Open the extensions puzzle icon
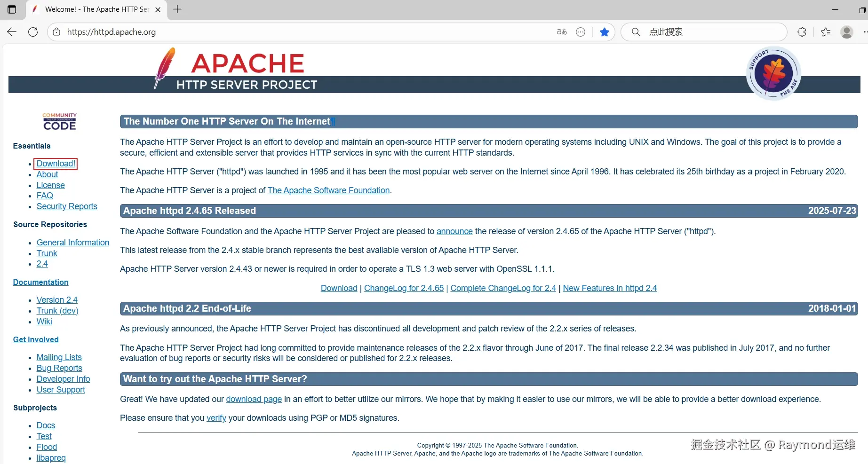Screen dimensions: 868x464 click(x=802, y=32)
